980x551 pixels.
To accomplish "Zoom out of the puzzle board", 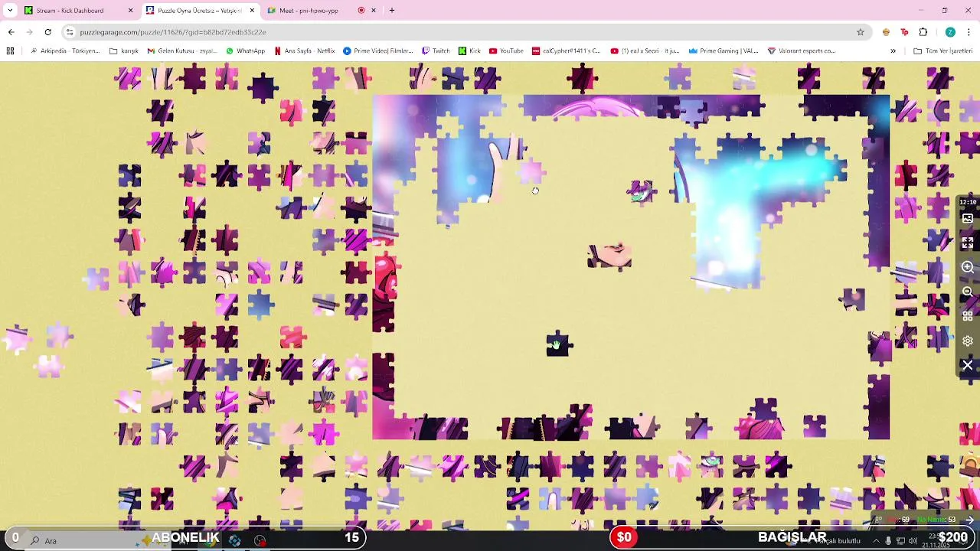I will tap(968, 292).
